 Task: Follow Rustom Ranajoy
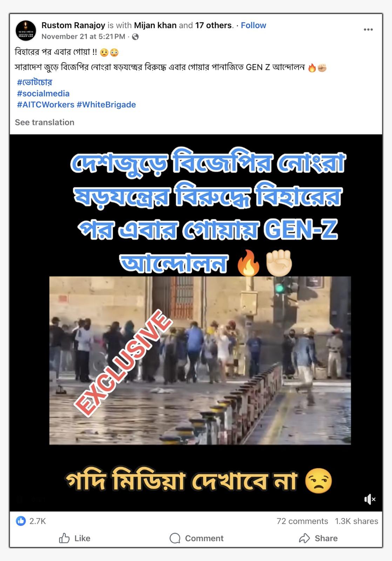(253, 25)
